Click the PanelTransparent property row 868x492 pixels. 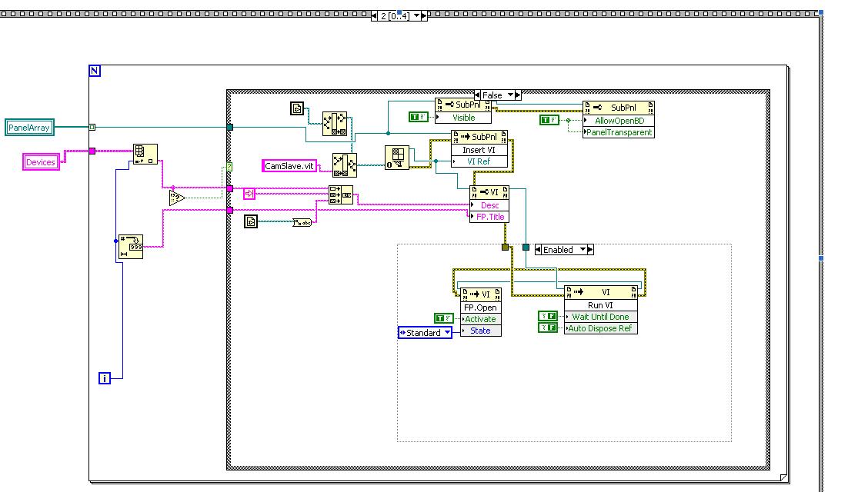coord(619,132)
